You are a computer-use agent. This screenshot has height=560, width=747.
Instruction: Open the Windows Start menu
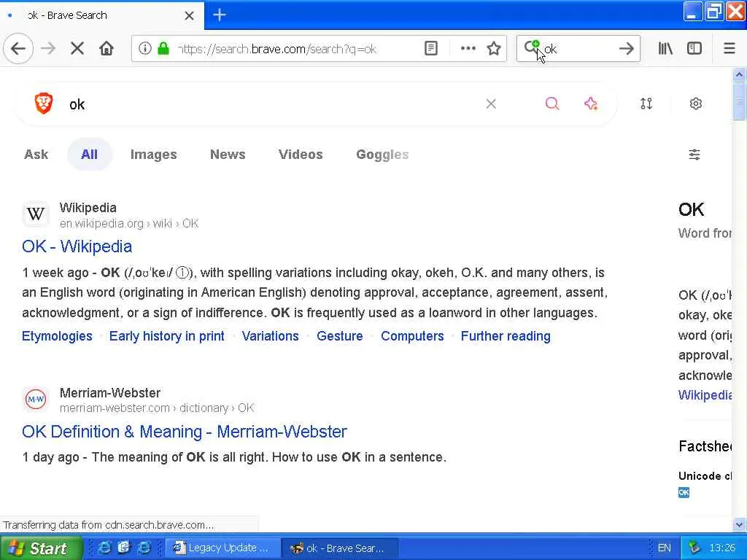(41, 548)
